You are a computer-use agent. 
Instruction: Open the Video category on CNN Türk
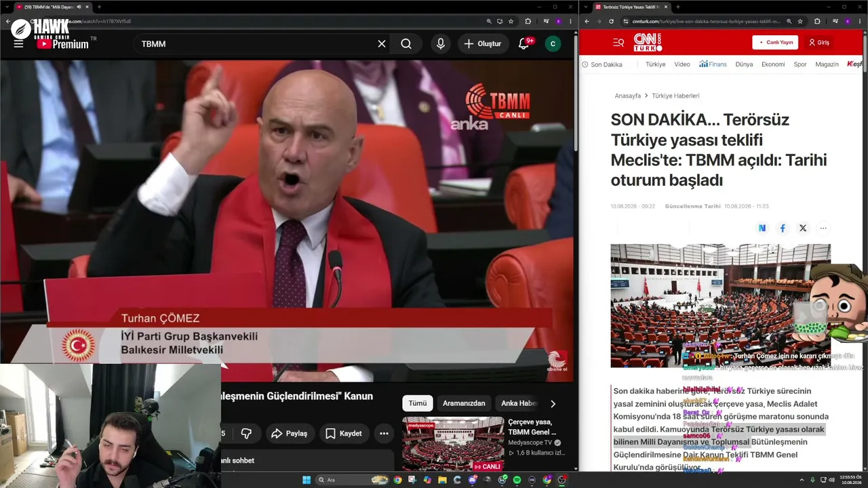[682, 64]
